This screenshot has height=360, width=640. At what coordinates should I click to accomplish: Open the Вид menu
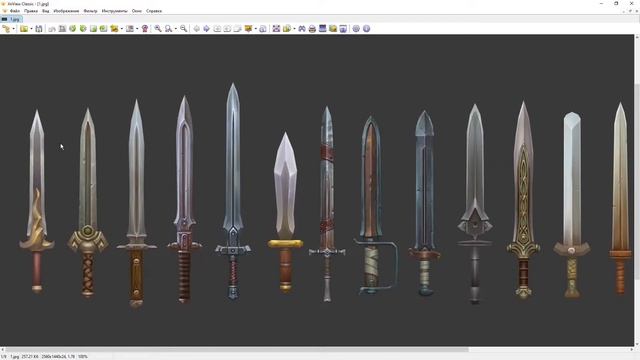coord(45,11)
